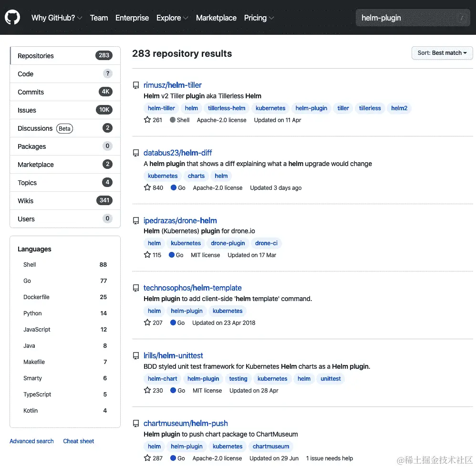This screenshot has width=476, height=468.
Task: Open the 1 issue needs help link
Action: (x=330, y=458)
